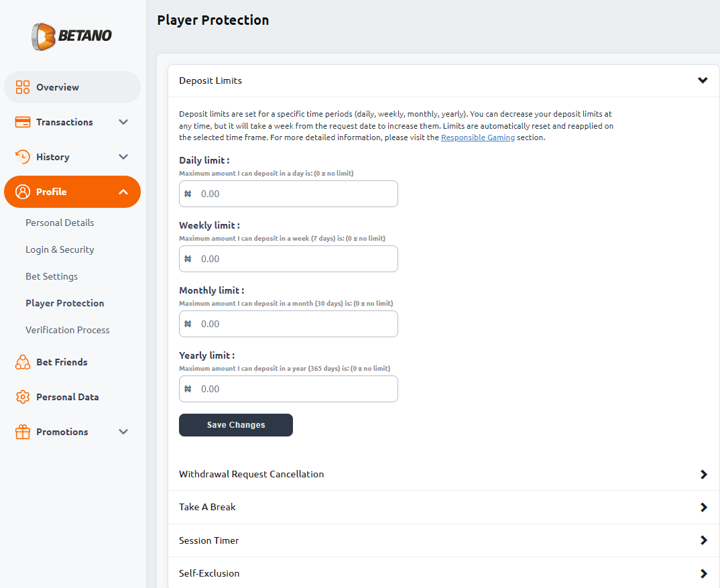This screenshot has width=720, height=588.
Task: Click the Naira symbol in the Monthly limit field
Action: tap(188, 324)
